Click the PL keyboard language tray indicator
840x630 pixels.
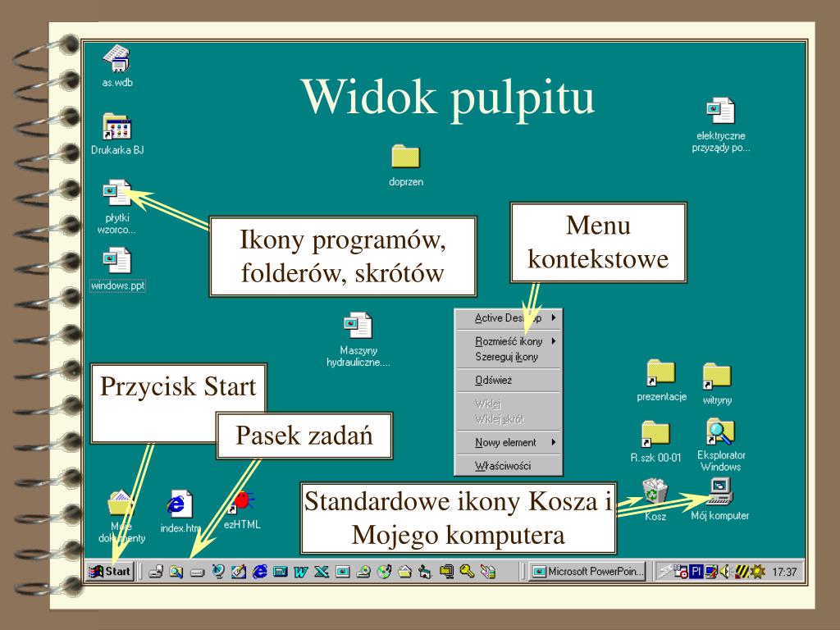tap(696, 572)
